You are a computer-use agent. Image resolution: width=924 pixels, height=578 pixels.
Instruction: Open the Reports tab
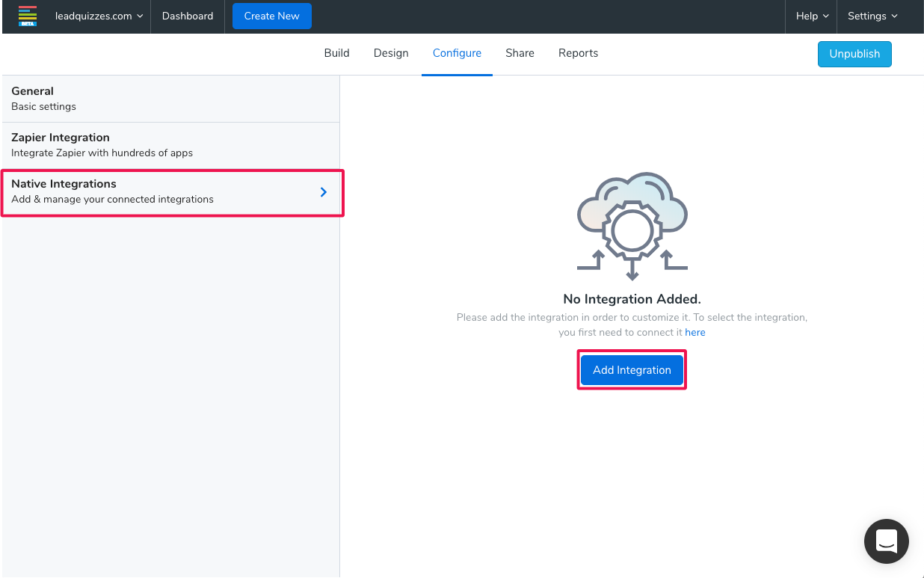578,53
